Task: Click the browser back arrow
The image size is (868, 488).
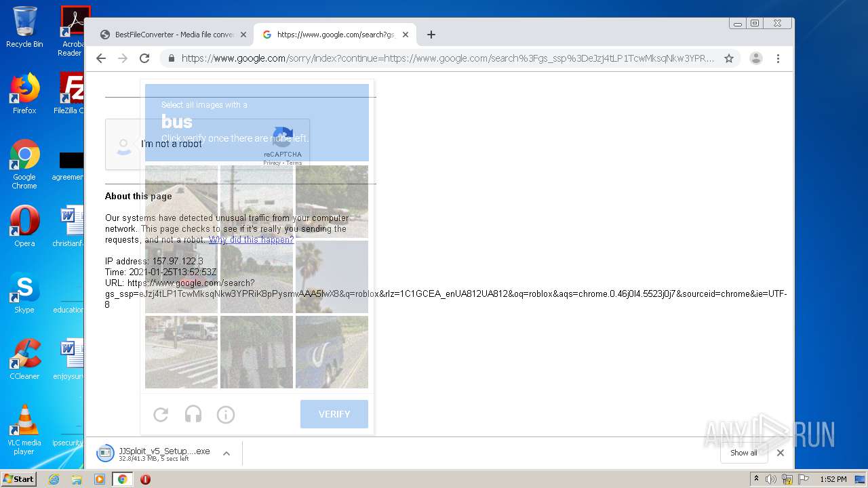Action: pyautogui.click(x=101, y=58)
